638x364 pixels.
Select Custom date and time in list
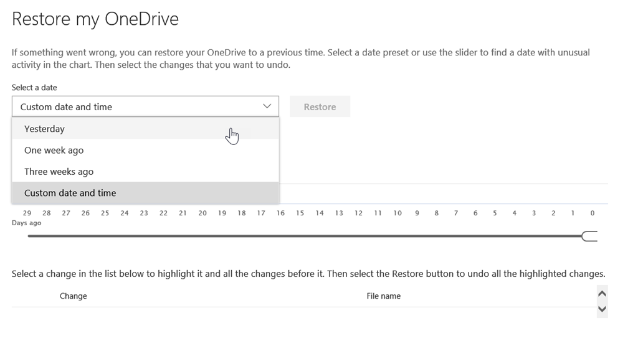click(x=70, y=193)
